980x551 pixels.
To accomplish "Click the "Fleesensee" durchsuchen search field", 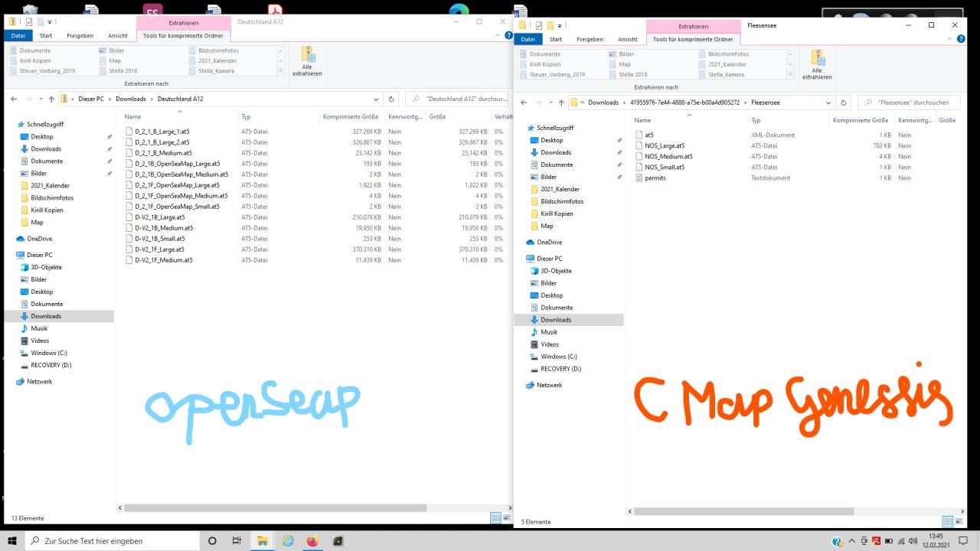I will pos(913,103).
